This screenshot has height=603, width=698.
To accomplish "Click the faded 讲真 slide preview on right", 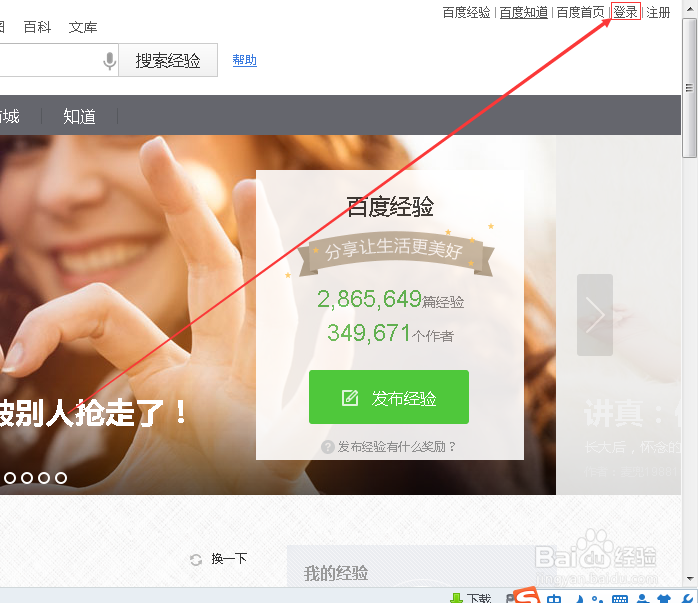I will click(618, 315).
